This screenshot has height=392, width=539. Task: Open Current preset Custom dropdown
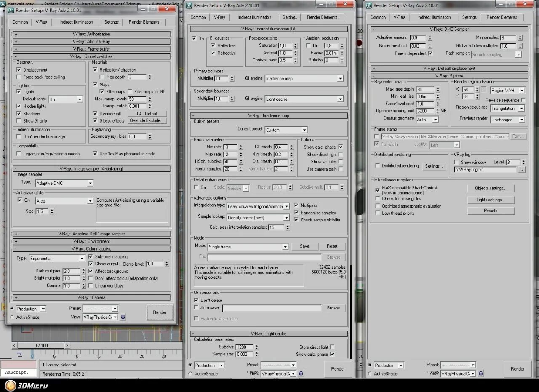pyautogui.click(x=286, y=130)
